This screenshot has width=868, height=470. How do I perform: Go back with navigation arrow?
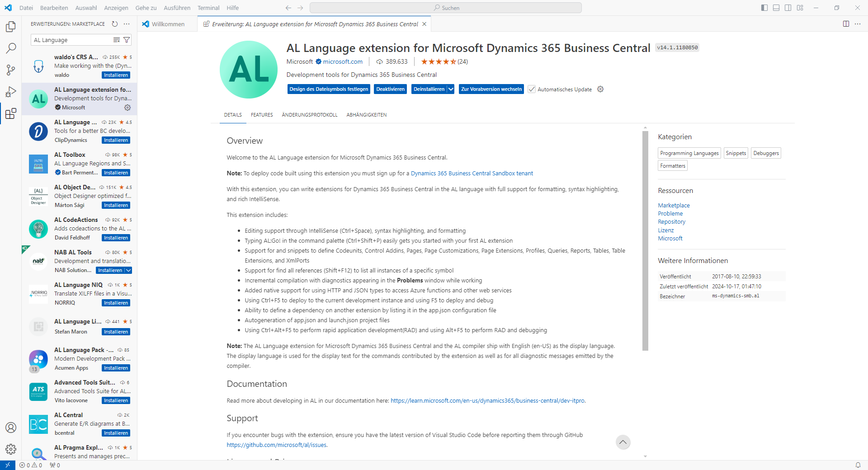288,8
